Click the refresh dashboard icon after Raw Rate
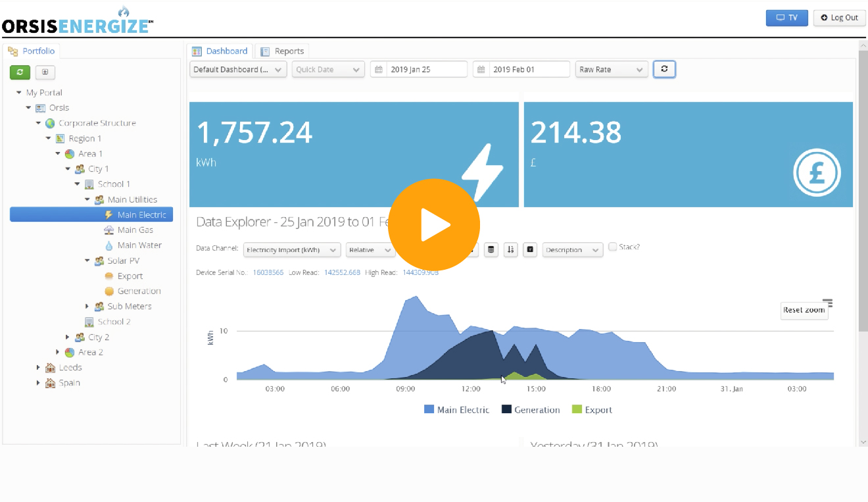868x502 pixels. click(x=664, y=69)
